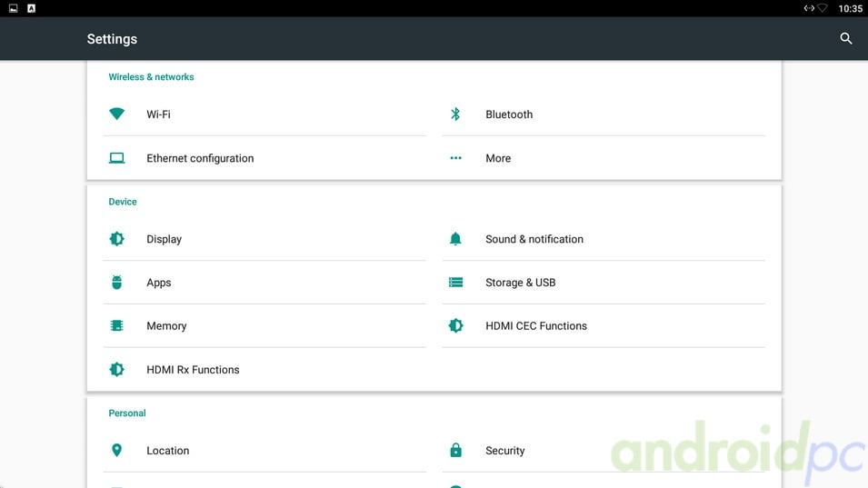Click the Device section header

(123, 202)
